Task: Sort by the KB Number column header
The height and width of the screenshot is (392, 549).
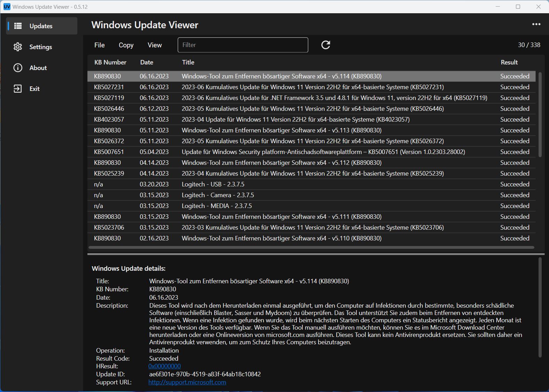Action: 110,62
